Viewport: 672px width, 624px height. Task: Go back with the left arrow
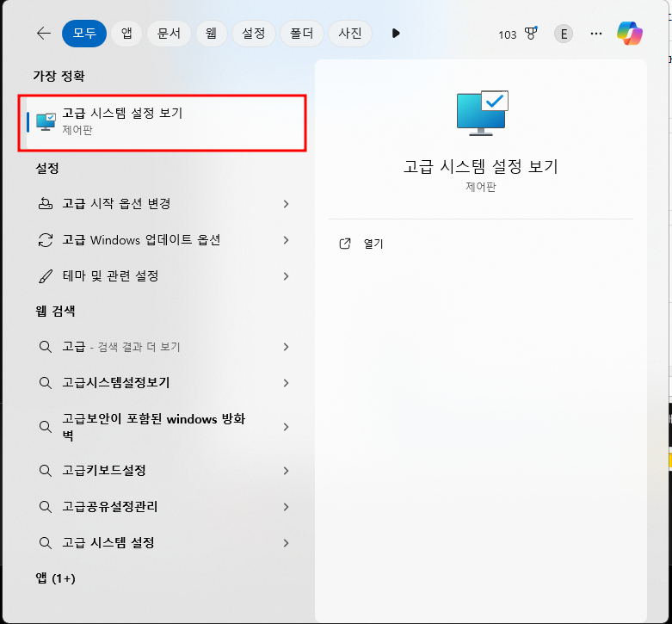(44, 33)
